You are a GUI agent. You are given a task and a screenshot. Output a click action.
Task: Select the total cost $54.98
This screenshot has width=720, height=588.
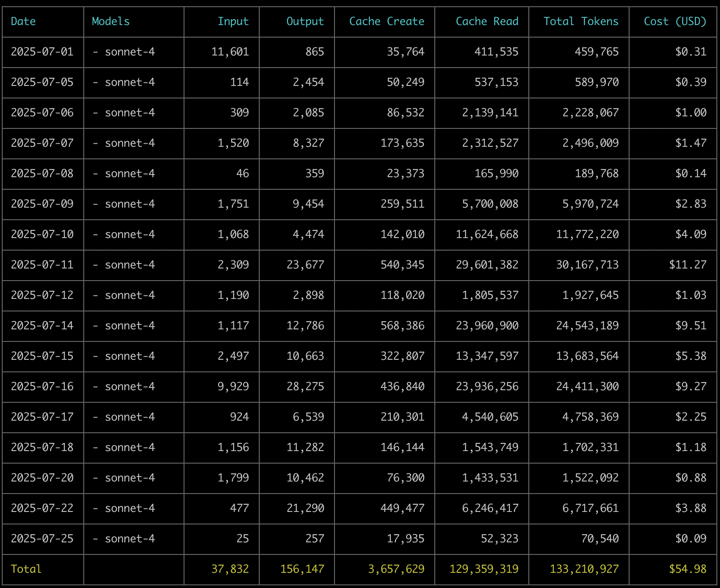pyautogui.click(x=687, y=569)
